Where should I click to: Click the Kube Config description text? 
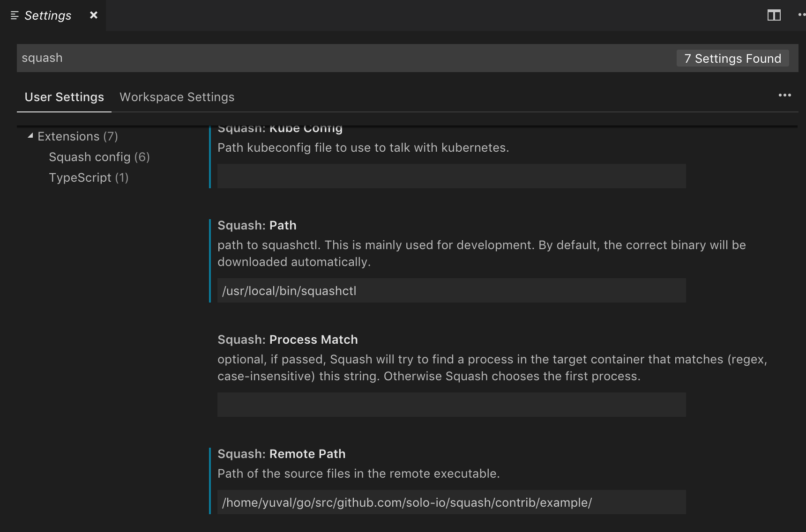click(x=363, y=148)
